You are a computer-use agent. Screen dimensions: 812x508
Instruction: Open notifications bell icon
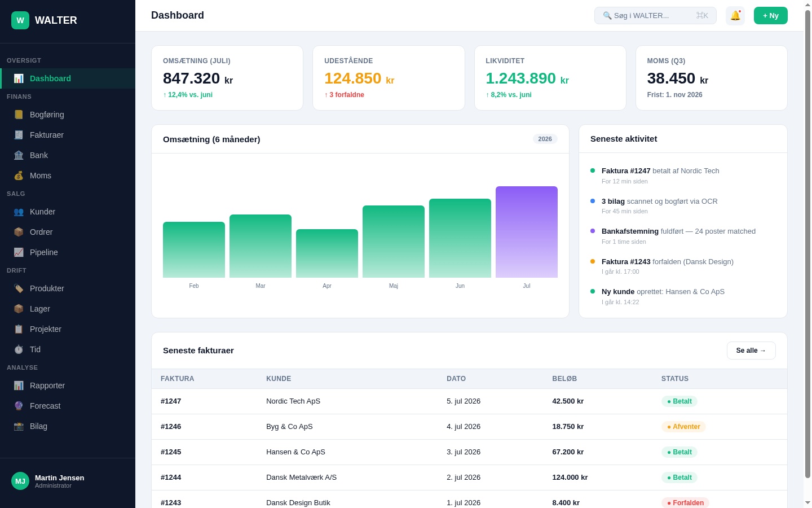735,16
